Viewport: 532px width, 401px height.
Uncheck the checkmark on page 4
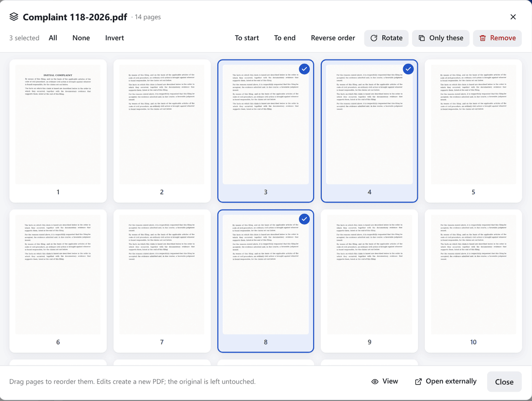click(x=408, y=69)
